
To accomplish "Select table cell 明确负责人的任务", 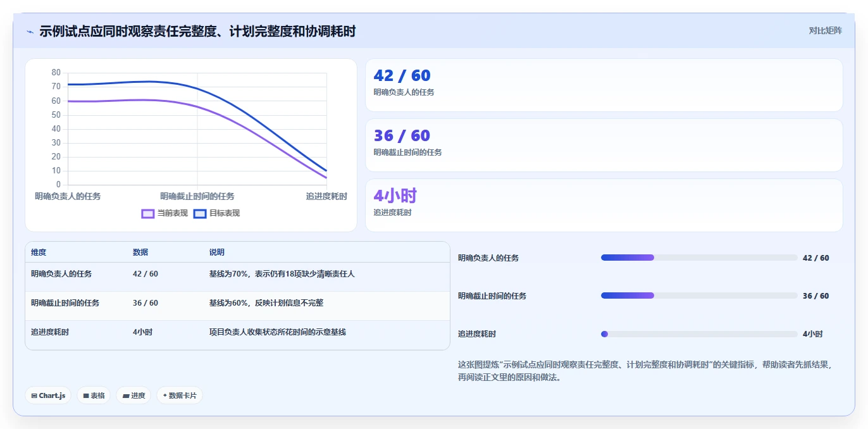I will (61, 274).
